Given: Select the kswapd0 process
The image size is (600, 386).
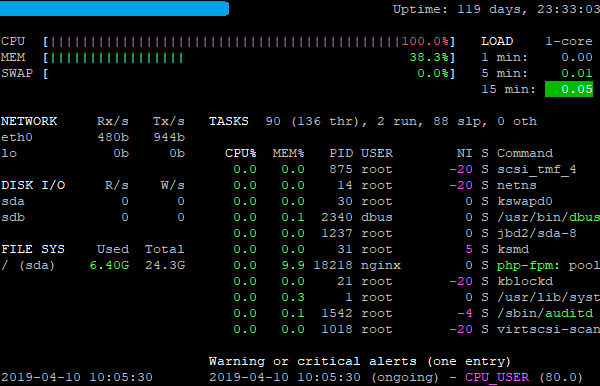Looking at the screenshot, I should (525, 202).
